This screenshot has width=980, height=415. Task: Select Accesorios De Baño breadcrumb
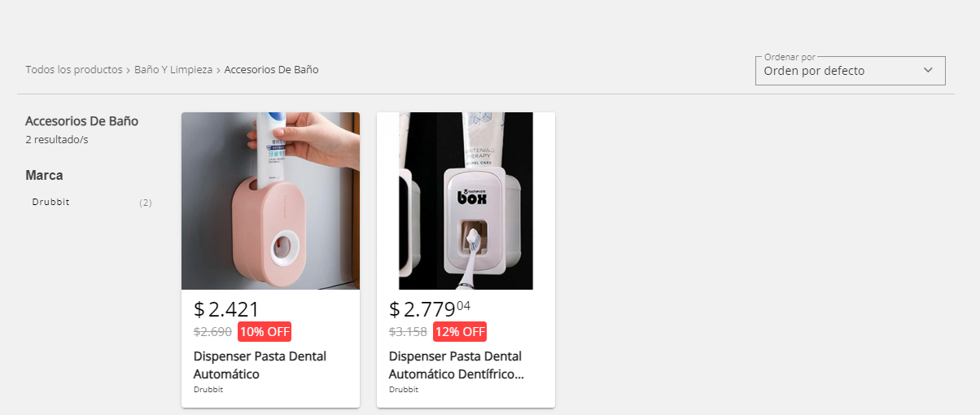(271, 70)
